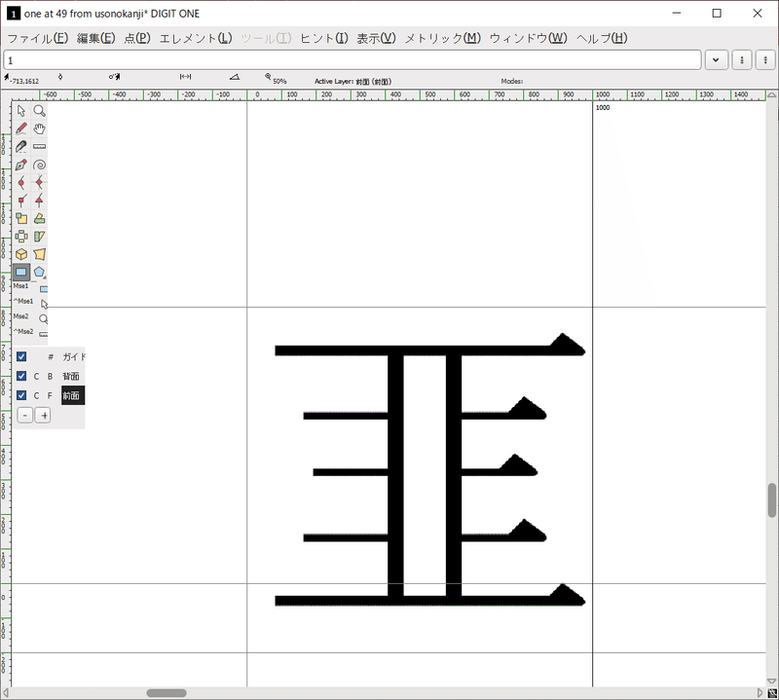Select the Magnify zoom tool

[x=39, y=110]
